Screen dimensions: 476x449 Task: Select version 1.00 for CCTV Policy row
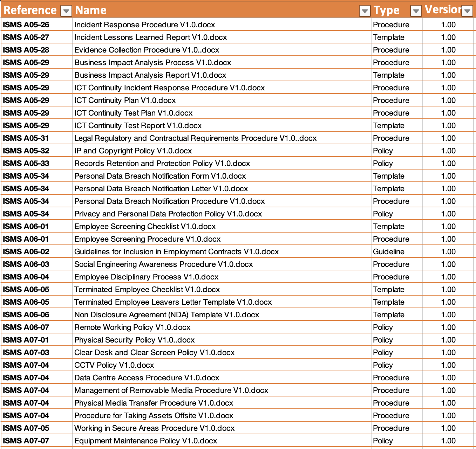(449, 365)
